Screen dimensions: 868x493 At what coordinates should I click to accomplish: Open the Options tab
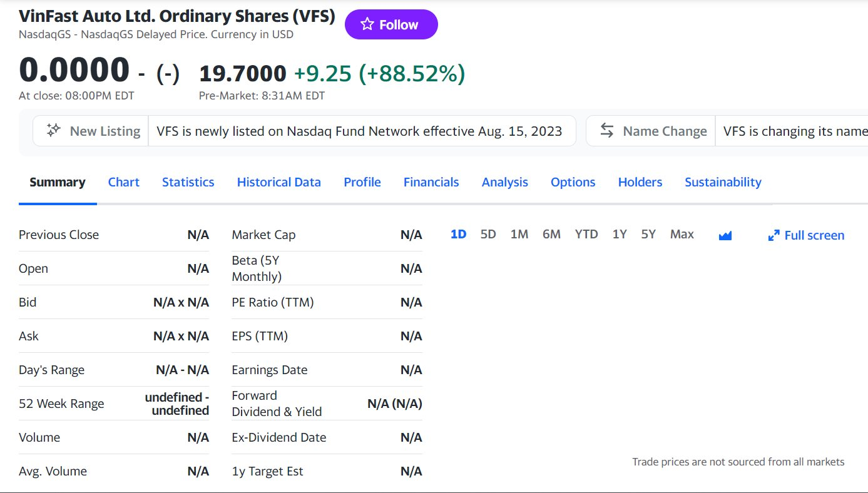pos(573,182)
